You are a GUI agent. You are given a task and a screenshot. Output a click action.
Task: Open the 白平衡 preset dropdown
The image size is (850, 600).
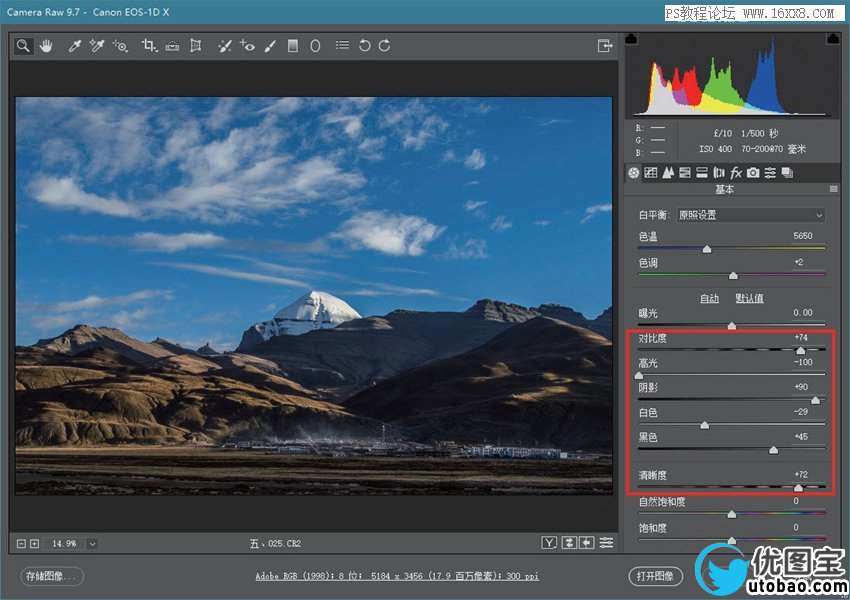point(750,215)
